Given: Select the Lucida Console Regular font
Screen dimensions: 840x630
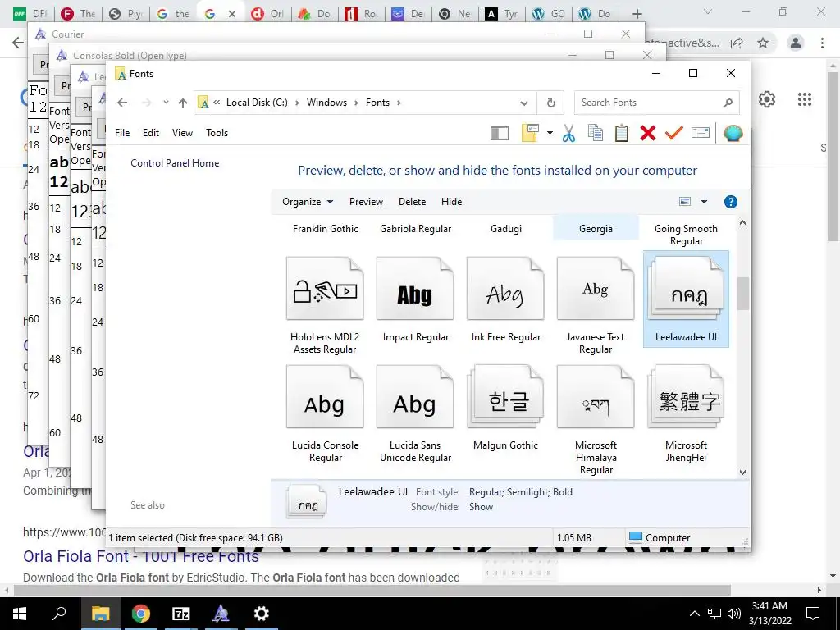Looking at the screenshot, I should 325,413.
